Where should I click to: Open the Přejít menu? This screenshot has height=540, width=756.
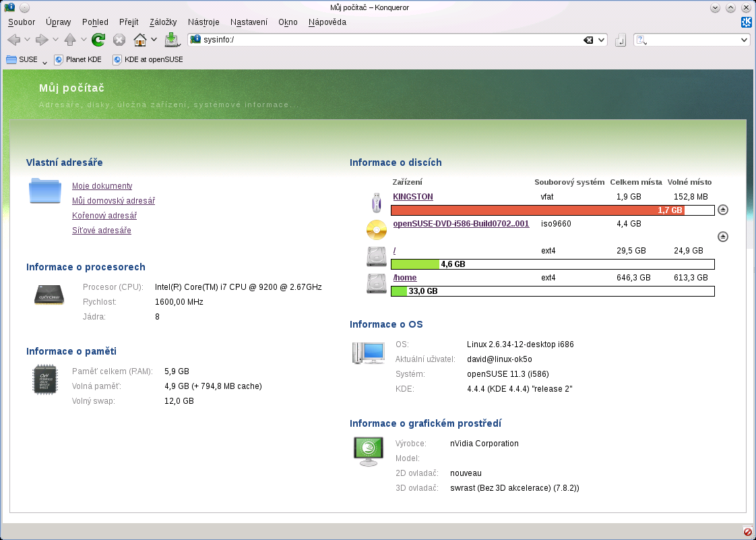pos(129,22)
